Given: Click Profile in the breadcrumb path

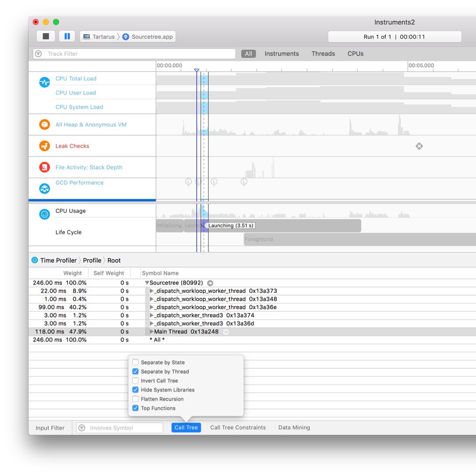Looking at the screenshot, I should (92, 261).
